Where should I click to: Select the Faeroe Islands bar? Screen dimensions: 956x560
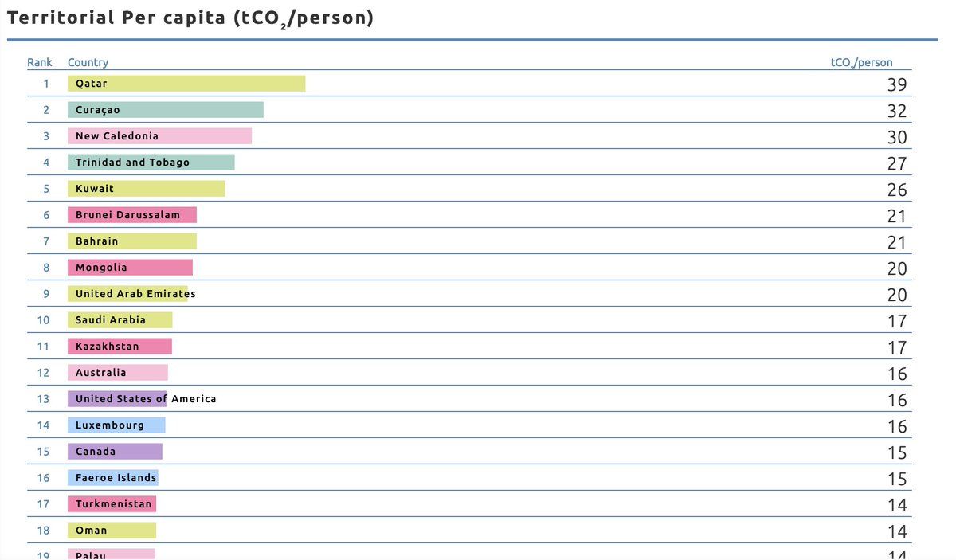[113, 478]
